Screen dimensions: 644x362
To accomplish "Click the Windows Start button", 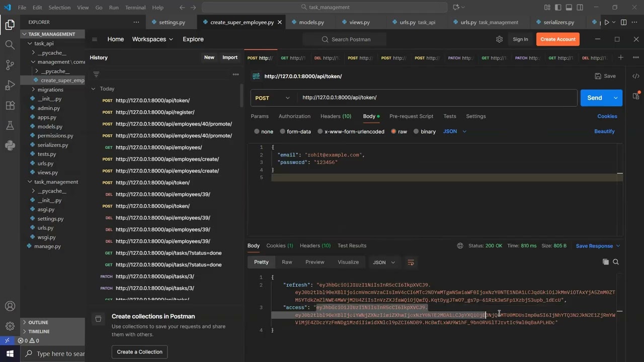I will click(x=10, y=353).
